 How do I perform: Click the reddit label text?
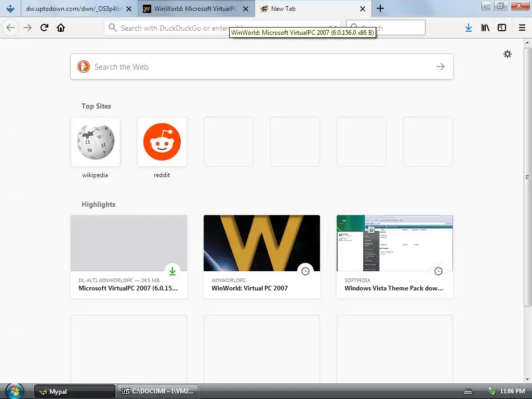(162, 175)
